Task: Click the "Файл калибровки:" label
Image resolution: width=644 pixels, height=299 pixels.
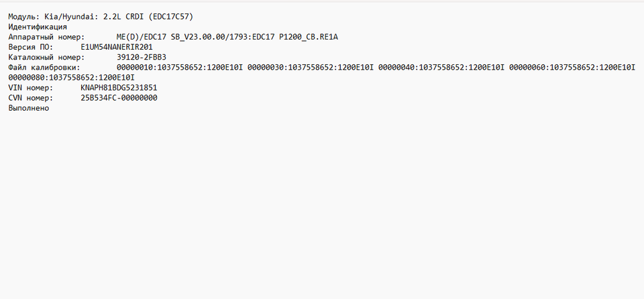Action: coord(44,67)
